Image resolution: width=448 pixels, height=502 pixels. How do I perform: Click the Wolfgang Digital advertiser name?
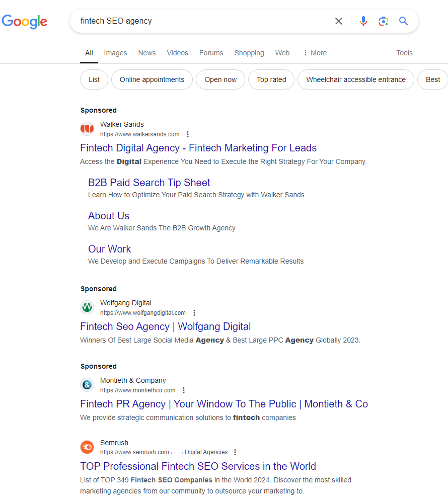coord(126,303)
